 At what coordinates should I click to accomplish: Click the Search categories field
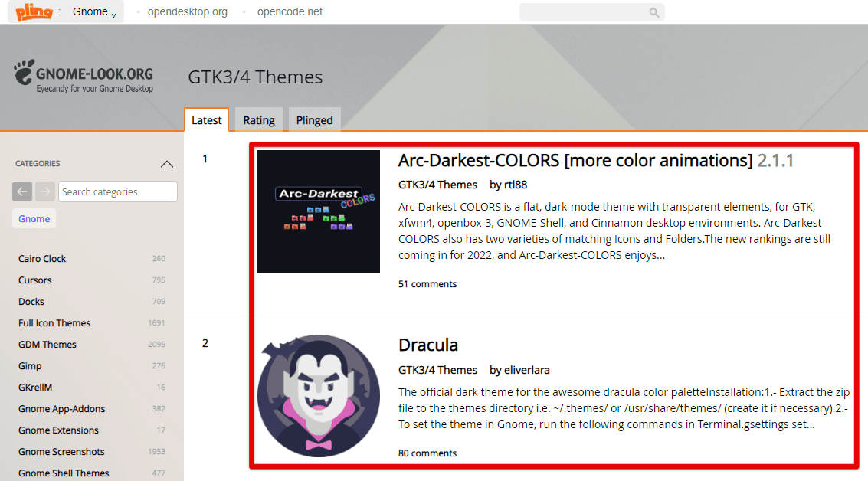click(118, 191)
